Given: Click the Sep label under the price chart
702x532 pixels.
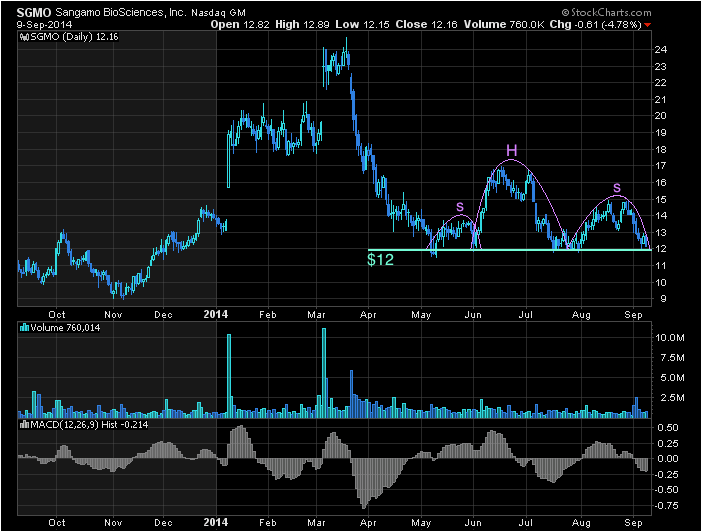Looking at the screenshot, I should click(634, 315).
